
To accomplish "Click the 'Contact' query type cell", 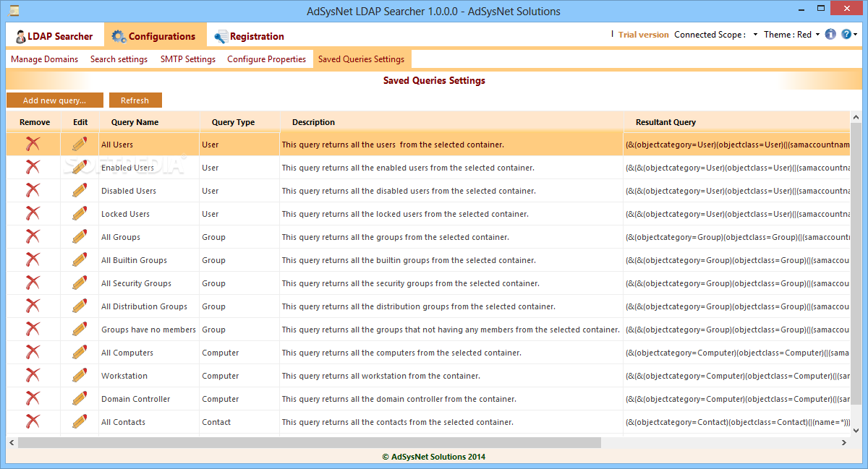I will click(239, 422).
